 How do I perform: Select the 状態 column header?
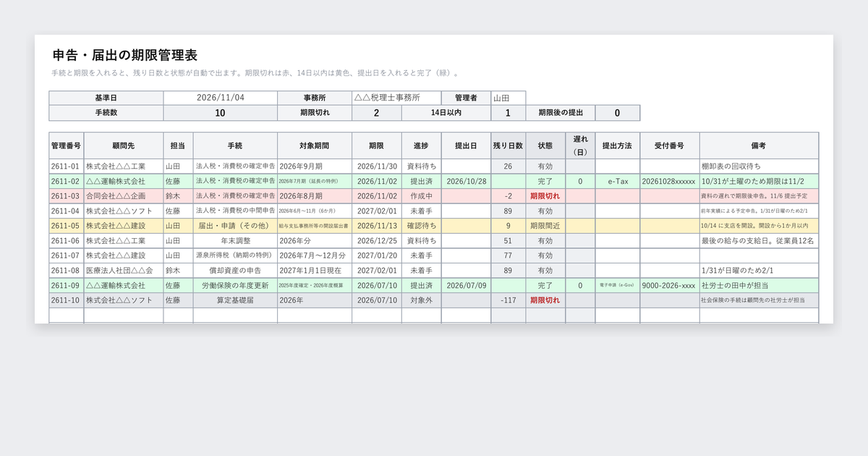pyautogui.click(x=545, y=145)
